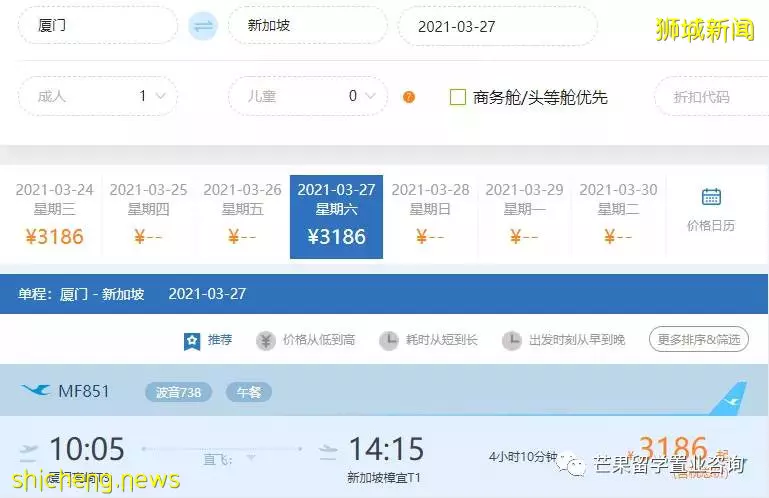Sort by departure time early to late

[577, 340]
